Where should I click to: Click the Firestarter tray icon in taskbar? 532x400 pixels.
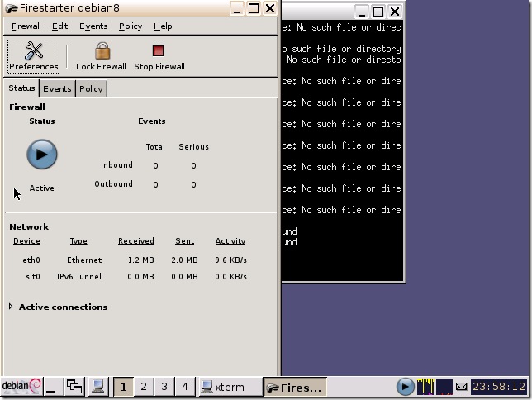[405, 386]
